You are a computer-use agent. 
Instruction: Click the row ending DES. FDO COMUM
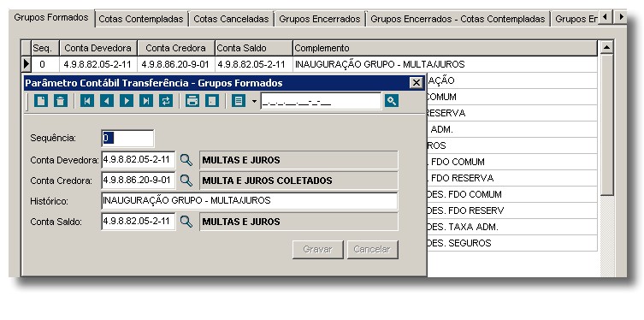pyautogui.click(x=512, y=194)
